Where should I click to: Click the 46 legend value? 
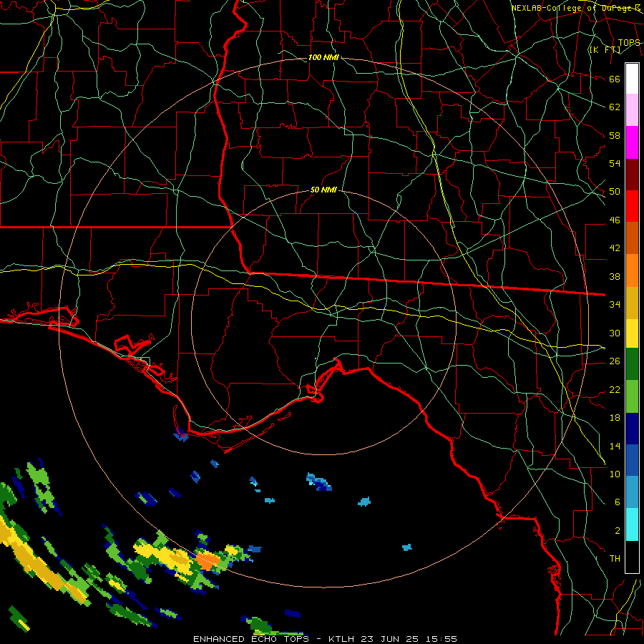coord(615,220)
